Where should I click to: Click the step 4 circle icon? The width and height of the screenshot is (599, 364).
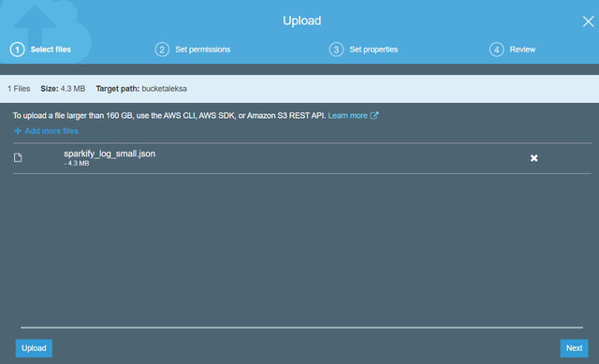point(496,50)
